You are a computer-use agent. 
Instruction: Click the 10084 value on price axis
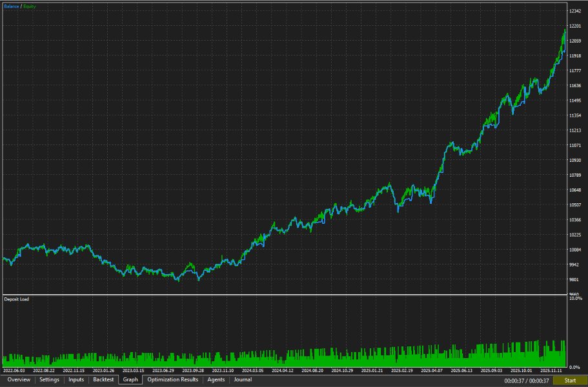tap(575, 250)
